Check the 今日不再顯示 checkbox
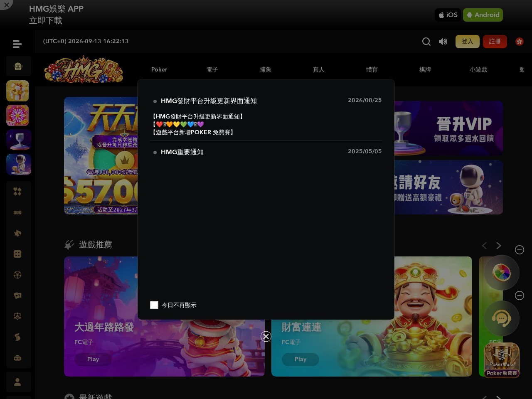Screen dimensions: 532x399 154,305
